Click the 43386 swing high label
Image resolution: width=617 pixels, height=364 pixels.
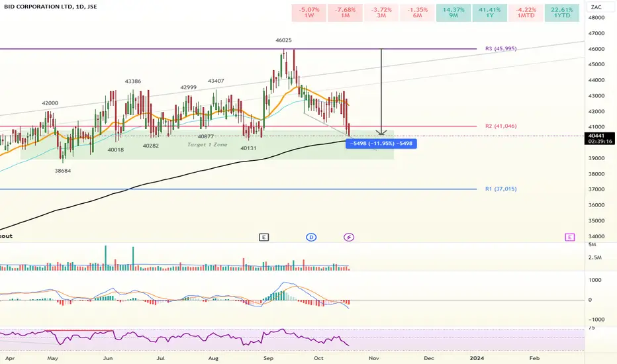(132, 81)
